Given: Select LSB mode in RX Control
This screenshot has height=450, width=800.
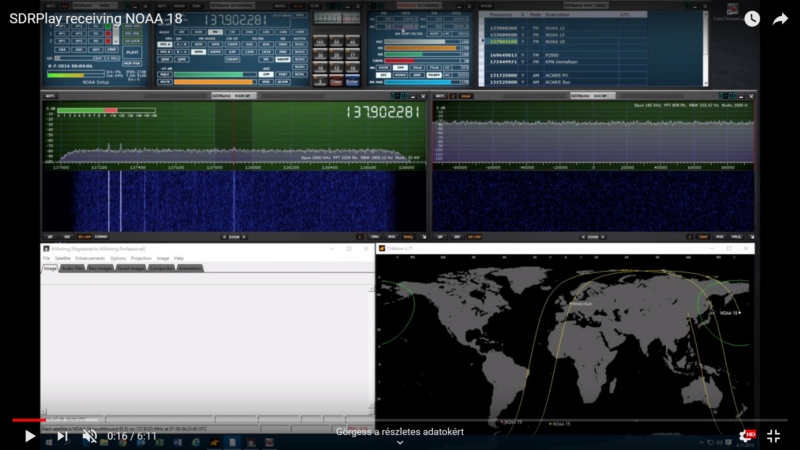Looking at the screenshot, I should (267, 32).
